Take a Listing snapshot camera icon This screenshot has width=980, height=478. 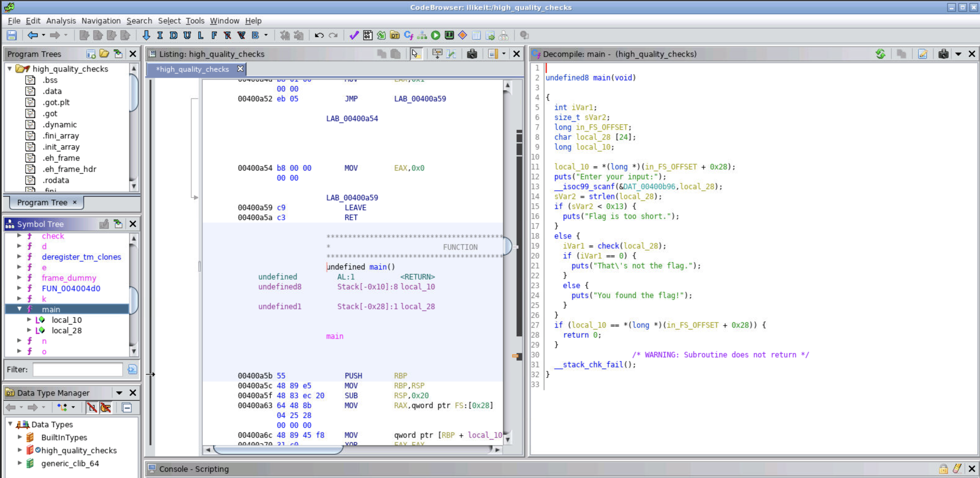[472, 54]
